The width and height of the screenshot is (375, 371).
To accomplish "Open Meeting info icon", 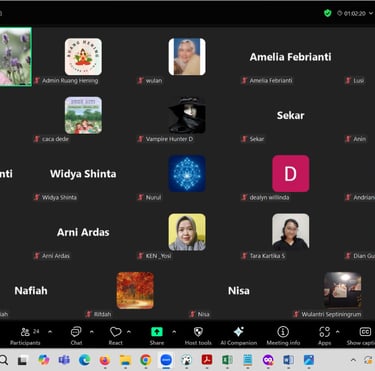I will pyautogui.click(x=283, y=336).
